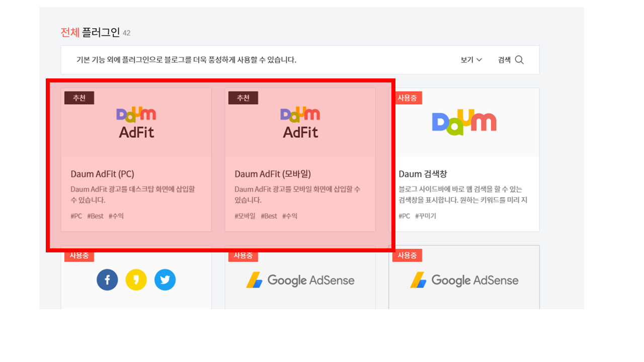Click the plugin count 42
This screenshot has height=362, width=644.
click(126, 33)
